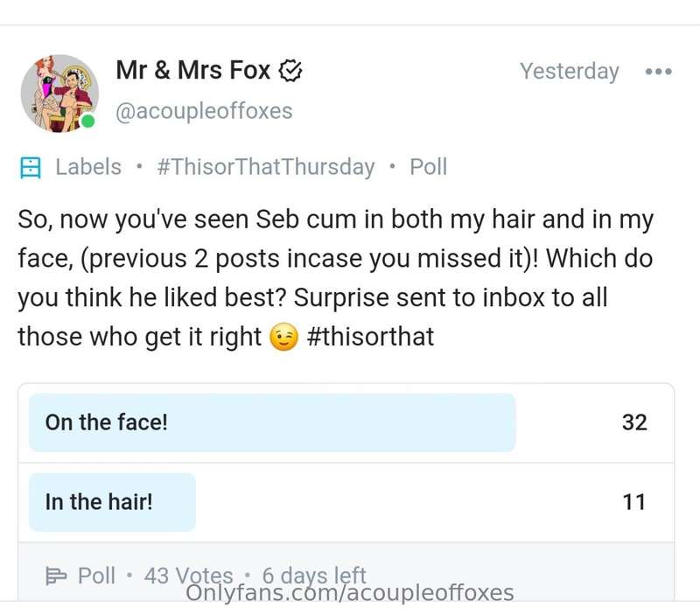Click the 43 Votes total
700x614 pixels.
[x=188, y=576]
